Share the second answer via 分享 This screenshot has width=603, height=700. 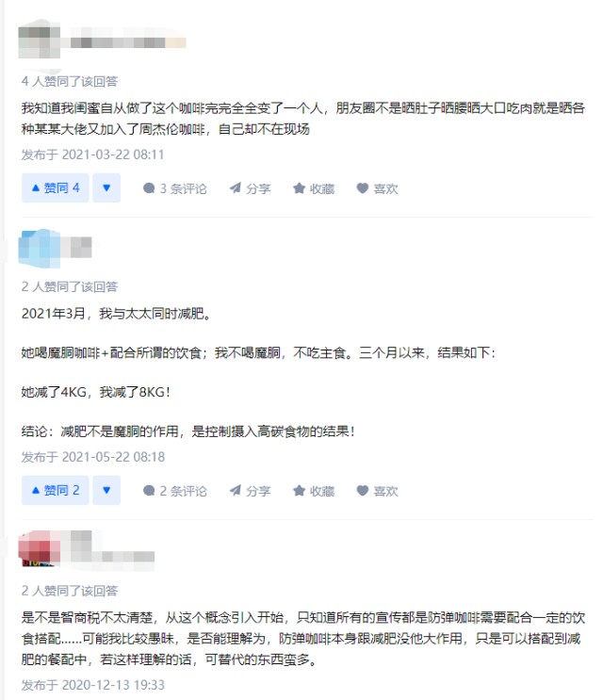coord(250,491)
